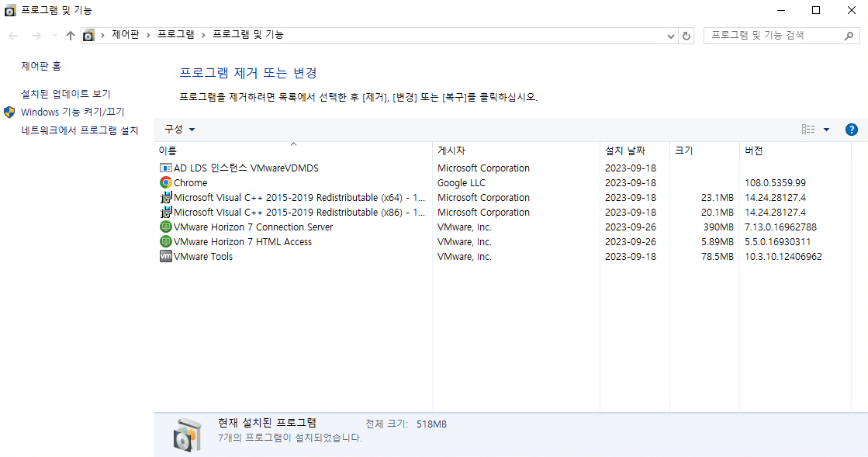
Task: Click the search magnifier icon
Action: [849, 36]
